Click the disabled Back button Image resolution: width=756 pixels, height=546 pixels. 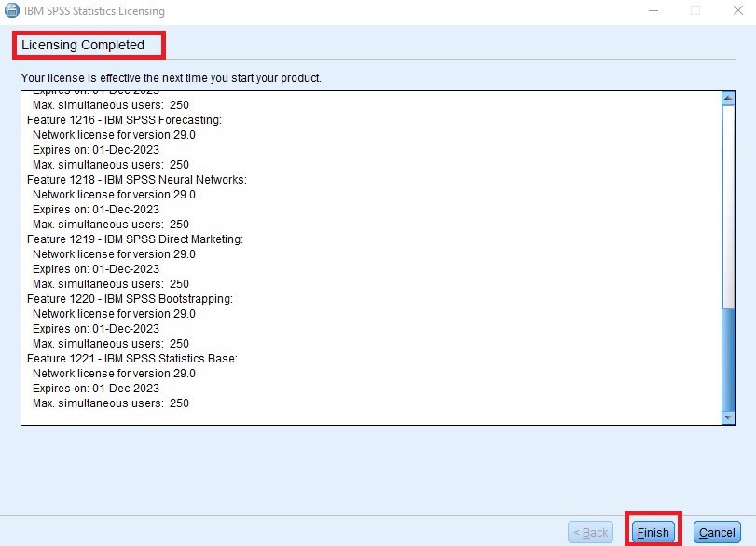591,532
